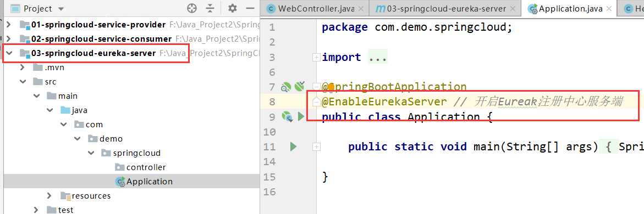The width and height of the screenshot is (644, 214).
Task: Select 03-springcloud-eureka-server module
Action: (x=93, y=53)
